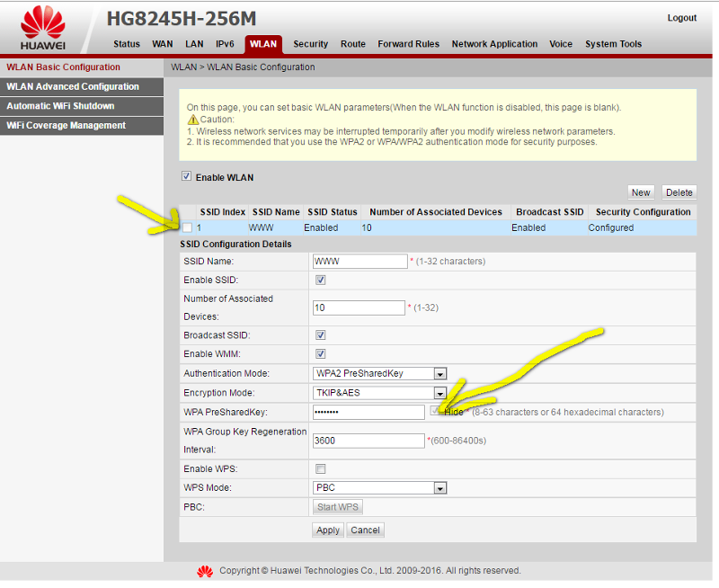
Task: Click the SSID Name input field
Action: (360, 262)
